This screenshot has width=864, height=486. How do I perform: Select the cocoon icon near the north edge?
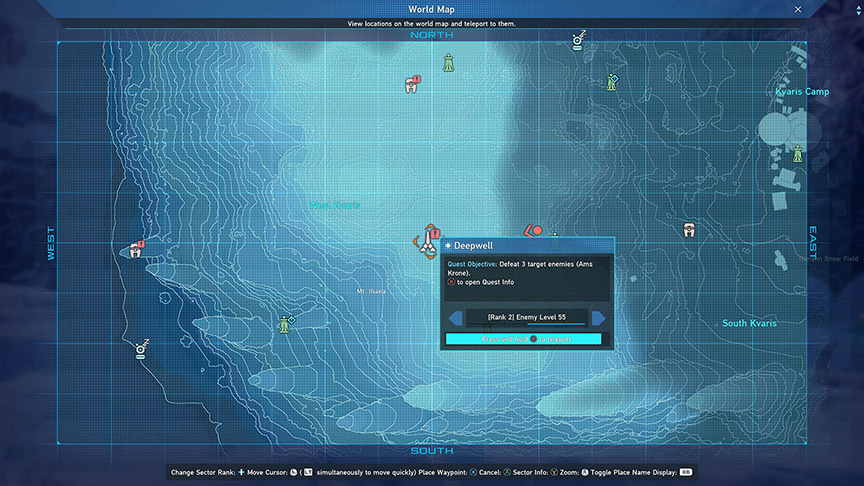point(411,85)
